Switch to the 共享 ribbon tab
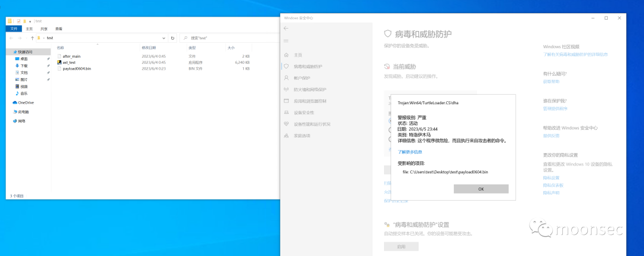This screenshot has width=644, height=256. (44, 29)
